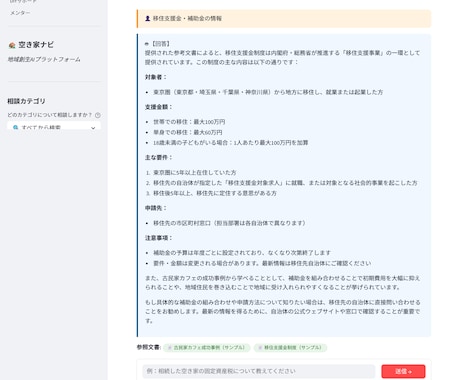Open 移住支援金制度（サンプル）reference chip
The width and height of the screenshot is (460, 380).
290,348
